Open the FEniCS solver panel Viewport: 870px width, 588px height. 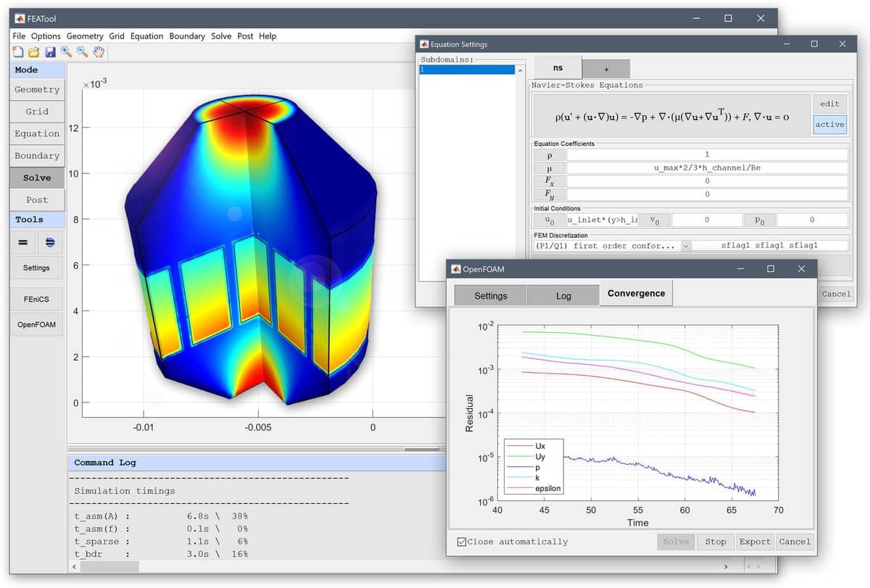point(36,299)
